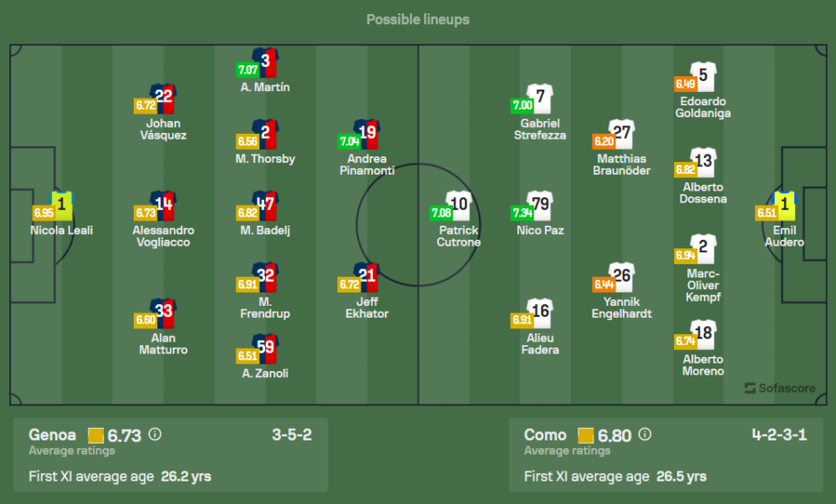Click Gabriel Strefezza's name label

pyautogui.click(x=540, y=130)
